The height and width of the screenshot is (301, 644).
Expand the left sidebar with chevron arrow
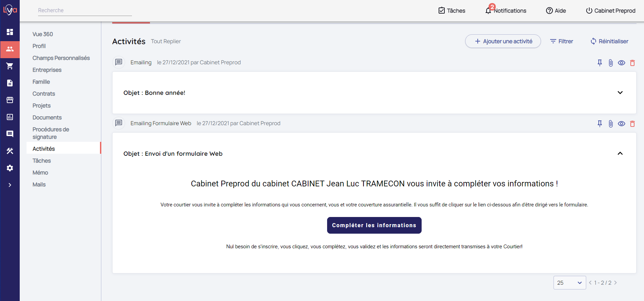(x=10, y=185)
